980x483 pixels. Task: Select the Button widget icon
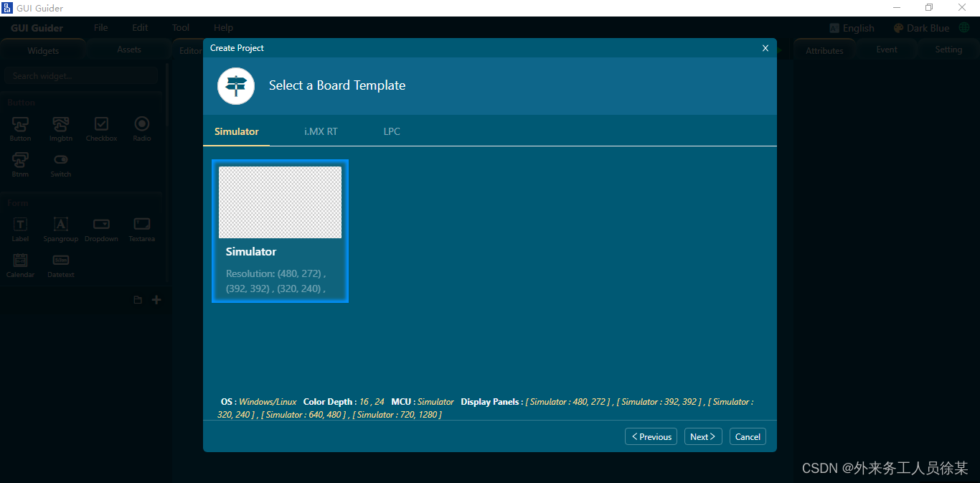20,124
